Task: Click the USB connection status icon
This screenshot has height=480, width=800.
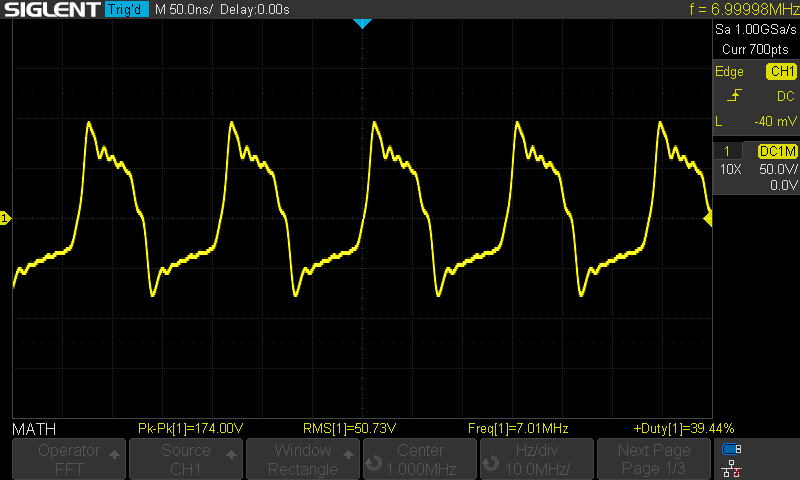Action: coord(732,449)
